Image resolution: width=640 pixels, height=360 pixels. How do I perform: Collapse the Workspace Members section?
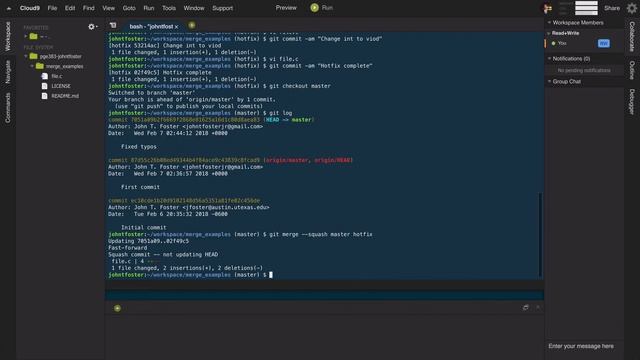tap(549, 22)
